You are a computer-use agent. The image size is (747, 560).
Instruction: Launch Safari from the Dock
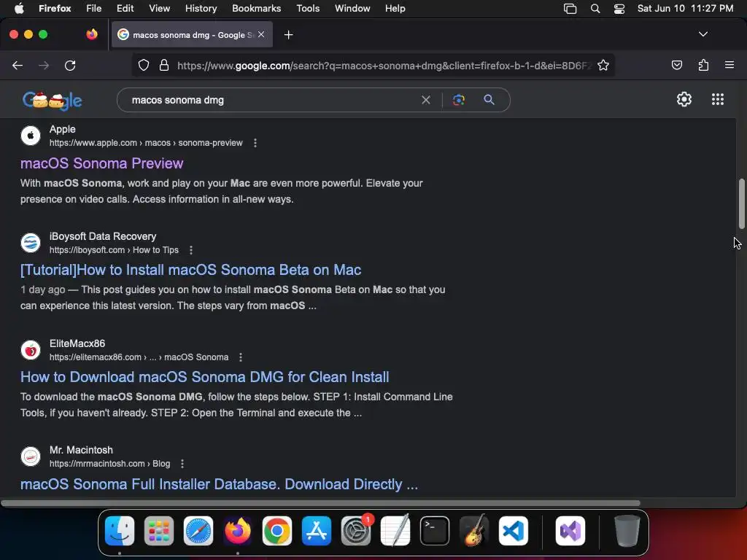[198, 531]
